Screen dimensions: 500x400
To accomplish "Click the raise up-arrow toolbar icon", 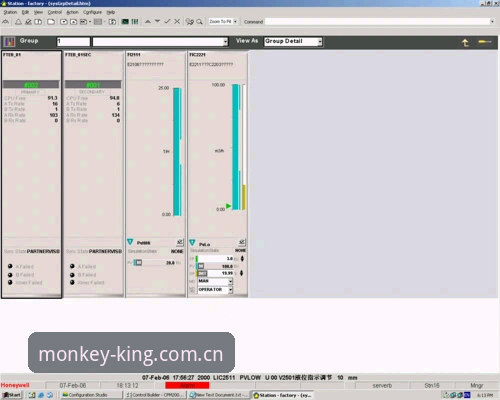I will click(148, 21).
